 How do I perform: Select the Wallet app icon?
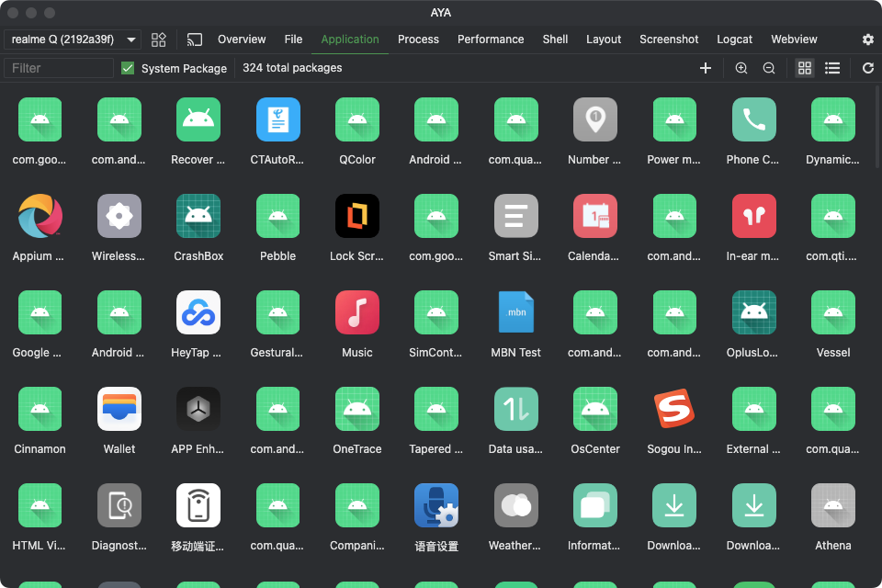click(119, 409)
